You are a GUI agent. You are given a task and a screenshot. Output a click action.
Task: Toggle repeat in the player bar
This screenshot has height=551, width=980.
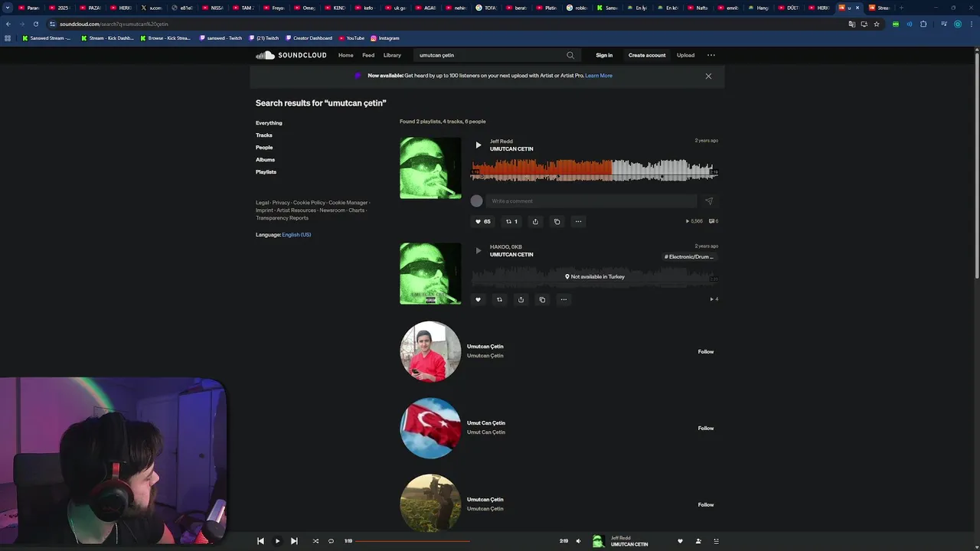pyautogui.click(x=331, y=541)
